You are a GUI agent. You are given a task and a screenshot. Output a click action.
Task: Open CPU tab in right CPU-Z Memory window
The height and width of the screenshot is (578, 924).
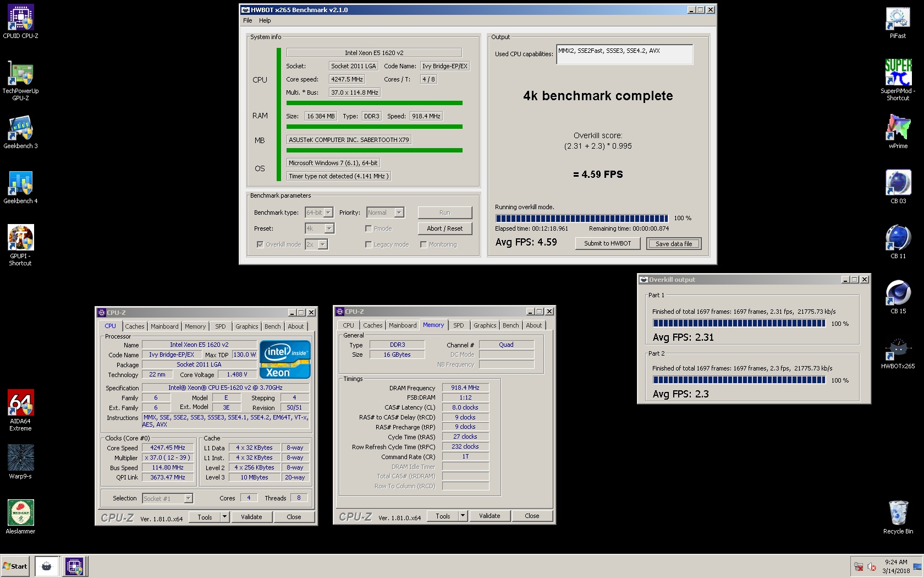pos(348,325)
